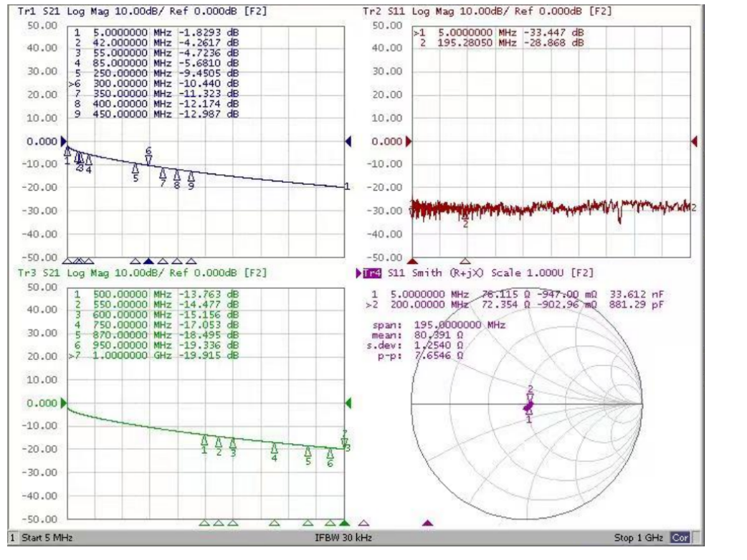The width and height of the screenshot is (747, 560).
Task: Select marker 5 triangle on Tr1 curve
Action: click(x=135, y=169)
